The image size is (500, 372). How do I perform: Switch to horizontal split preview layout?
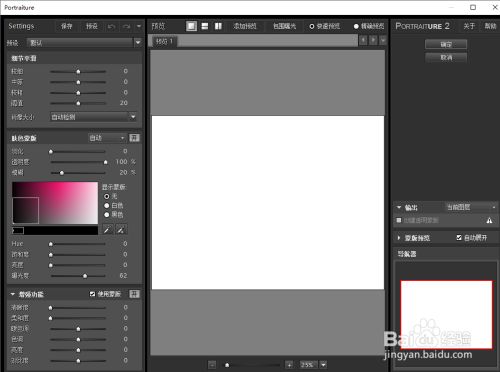(x=205, y=26)
